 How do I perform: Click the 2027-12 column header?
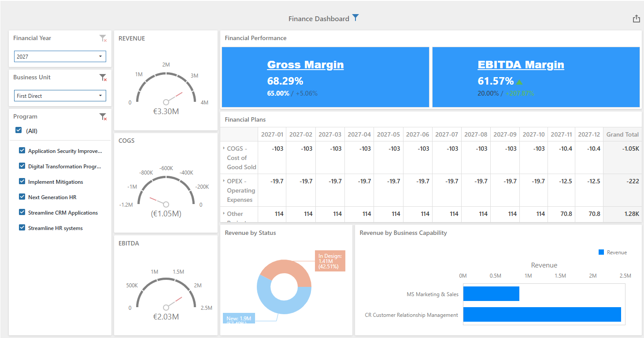589,134
